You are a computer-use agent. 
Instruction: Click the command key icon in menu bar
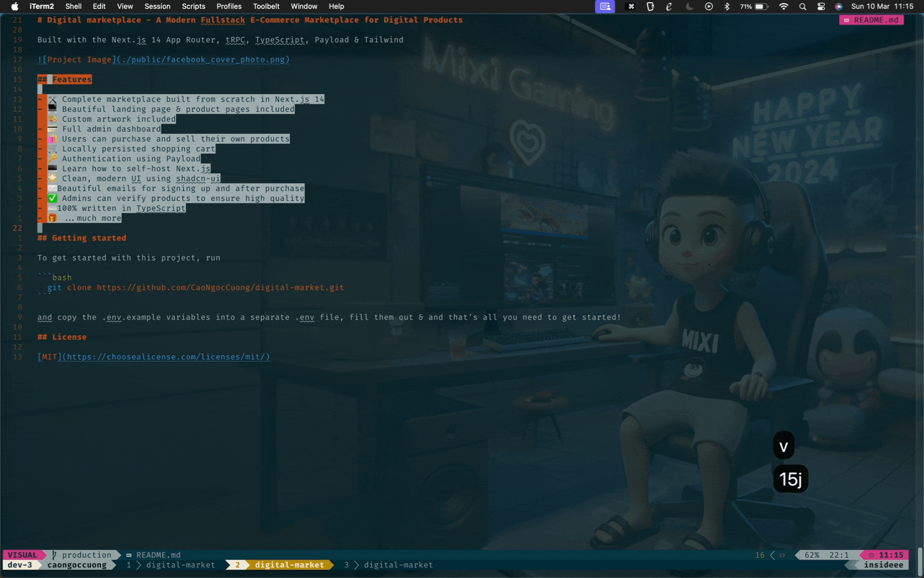click(631, 7)
